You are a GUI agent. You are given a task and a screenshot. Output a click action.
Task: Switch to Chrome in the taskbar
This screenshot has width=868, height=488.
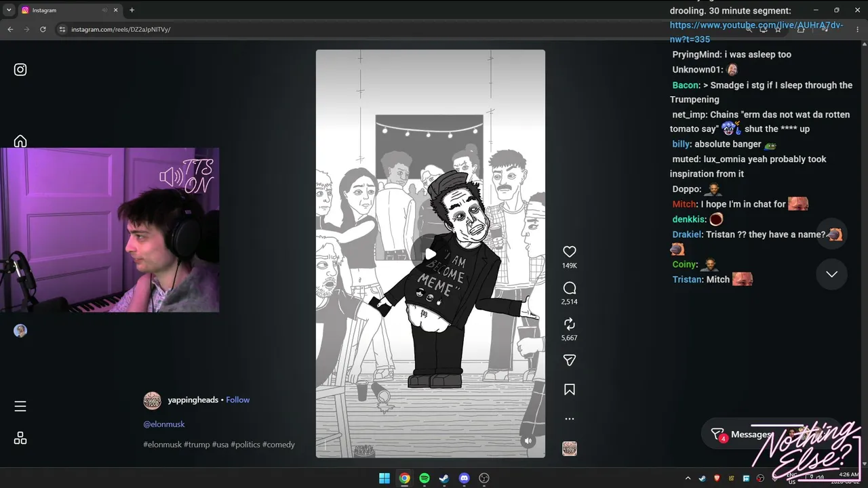pyautogui.click(x=404, y=479)
